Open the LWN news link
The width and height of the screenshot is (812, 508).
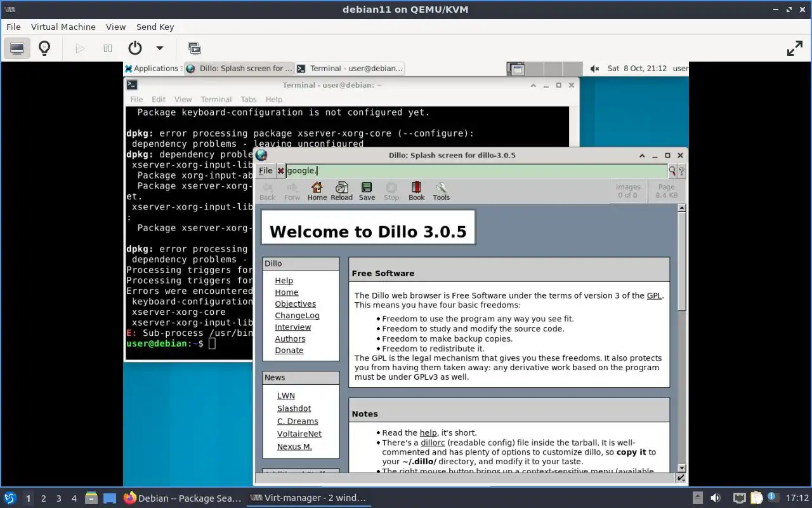[x=286, y=396]
